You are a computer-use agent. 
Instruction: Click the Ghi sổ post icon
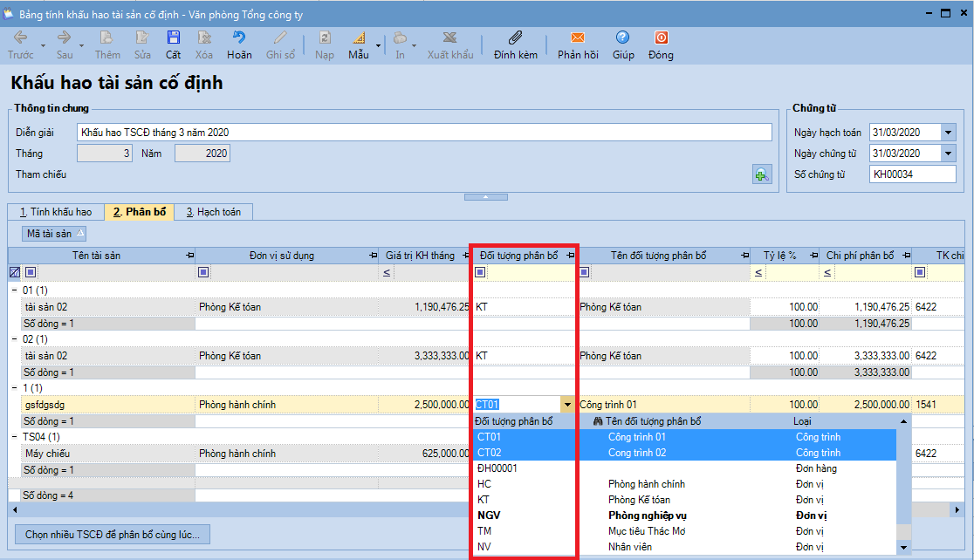pyautogui.click(x=280, y=38)
